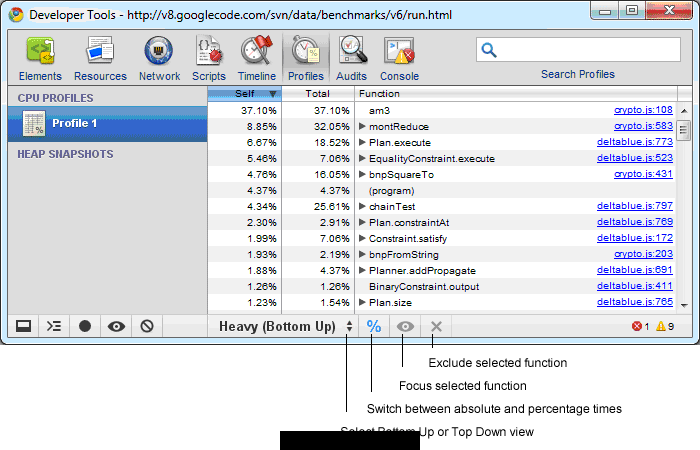Expand the EqualityConstraint.execute row
This screenshot has height=450, width=700.
[x=362, y=158]
